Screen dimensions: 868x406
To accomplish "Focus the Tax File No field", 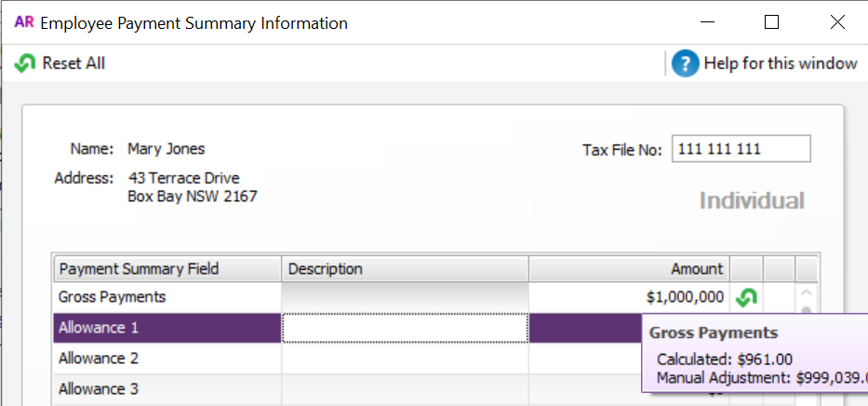I will click(741, 149).
